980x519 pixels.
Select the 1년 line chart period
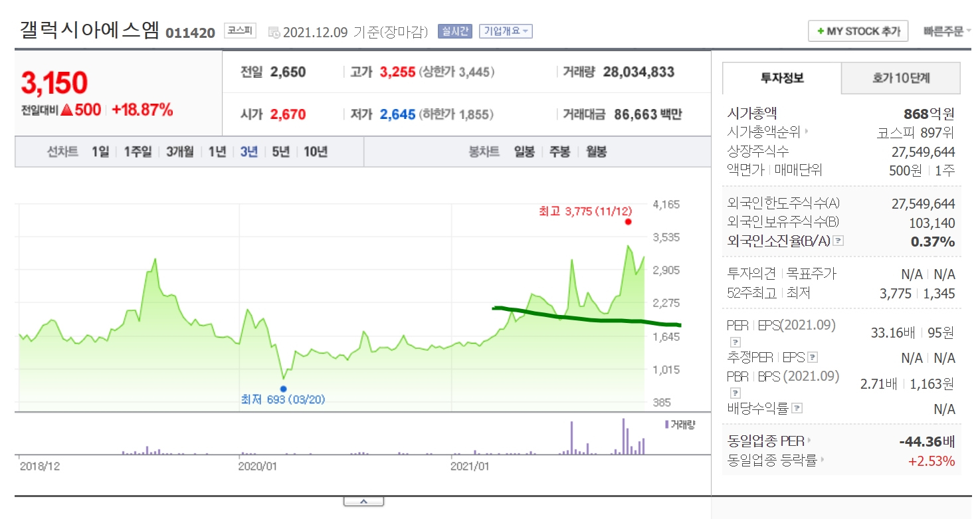click(217, 152)
